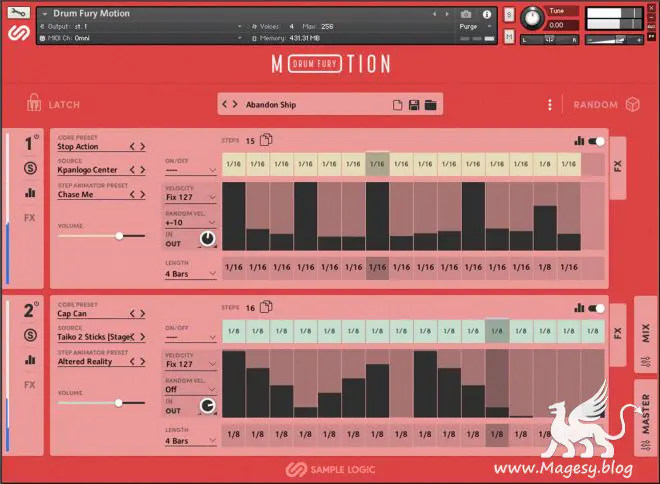This screenshot has width=660, height=484.
Task: Save preset with floppy disk icon
Action: [414, 105]
